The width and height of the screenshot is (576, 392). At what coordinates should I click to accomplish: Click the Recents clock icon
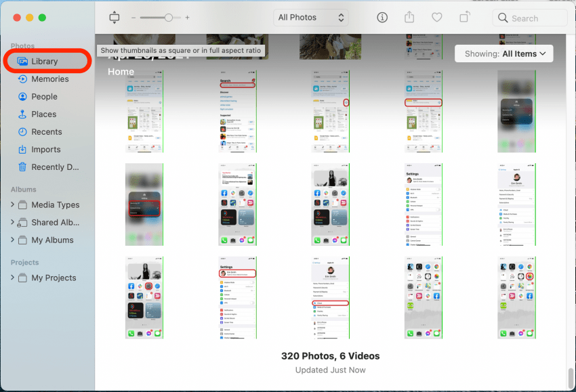pos(22,132)
